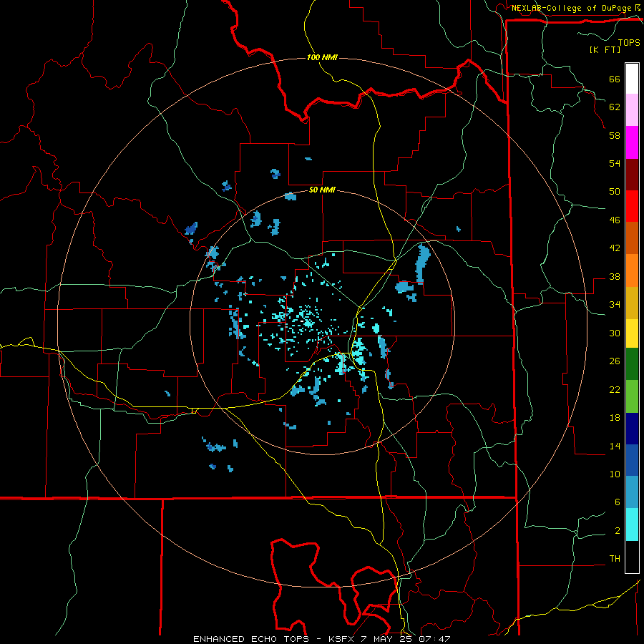
Task: Click the legend value "38"
Action: (x=615, y=276)
